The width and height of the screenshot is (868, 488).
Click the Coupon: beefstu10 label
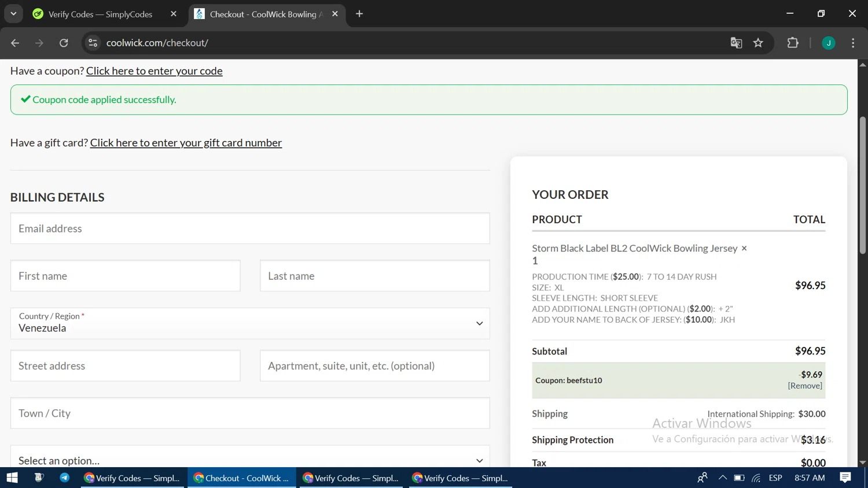(568, 380)
